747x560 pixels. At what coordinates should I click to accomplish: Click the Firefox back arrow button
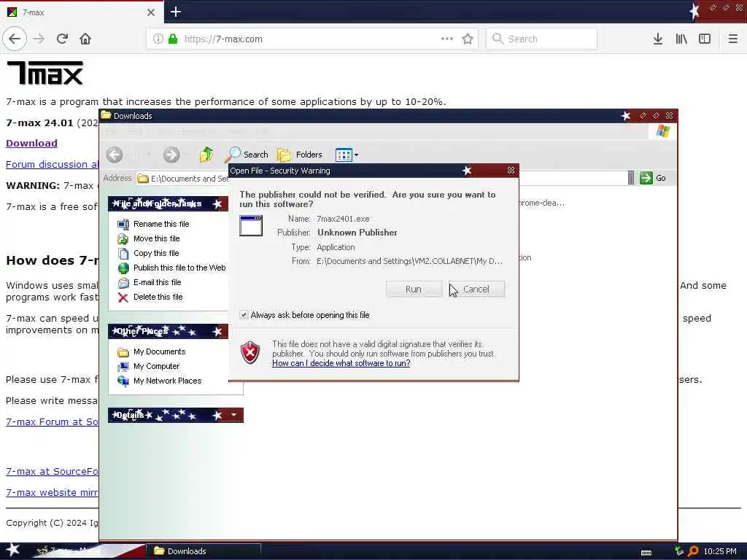(x=15, y=39)
